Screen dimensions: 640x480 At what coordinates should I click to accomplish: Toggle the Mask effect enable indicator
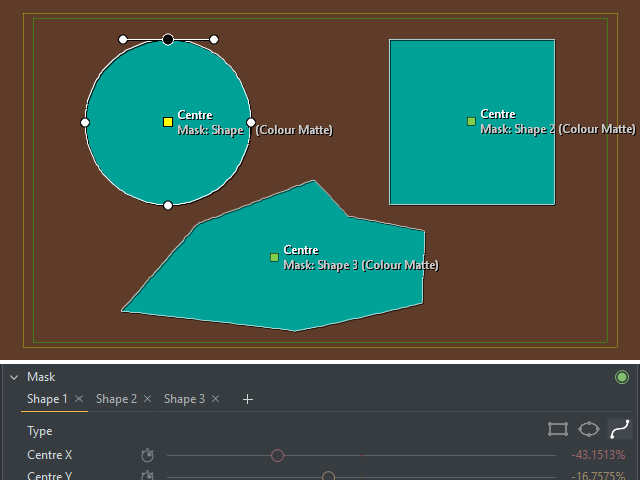[622, 377]
